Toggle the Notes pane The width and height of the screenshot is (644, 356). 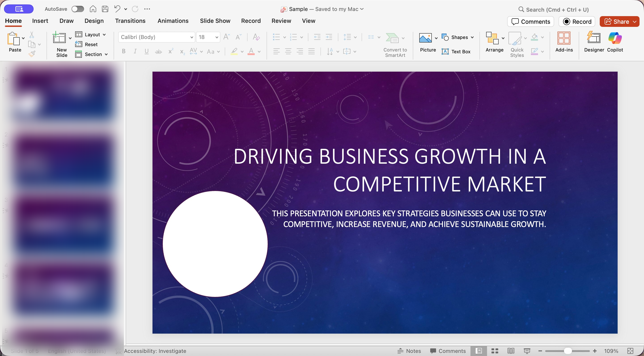409,351
